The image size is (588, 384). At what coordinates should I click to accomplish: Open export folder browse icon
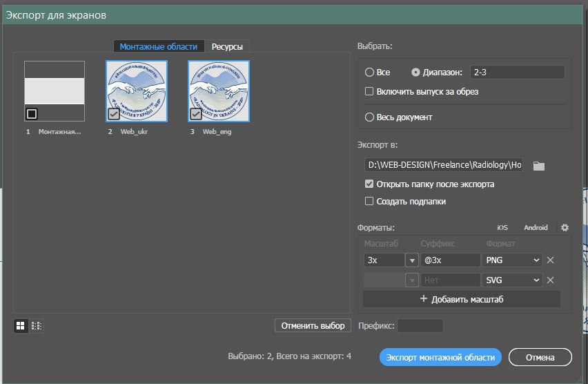[538, 166]
